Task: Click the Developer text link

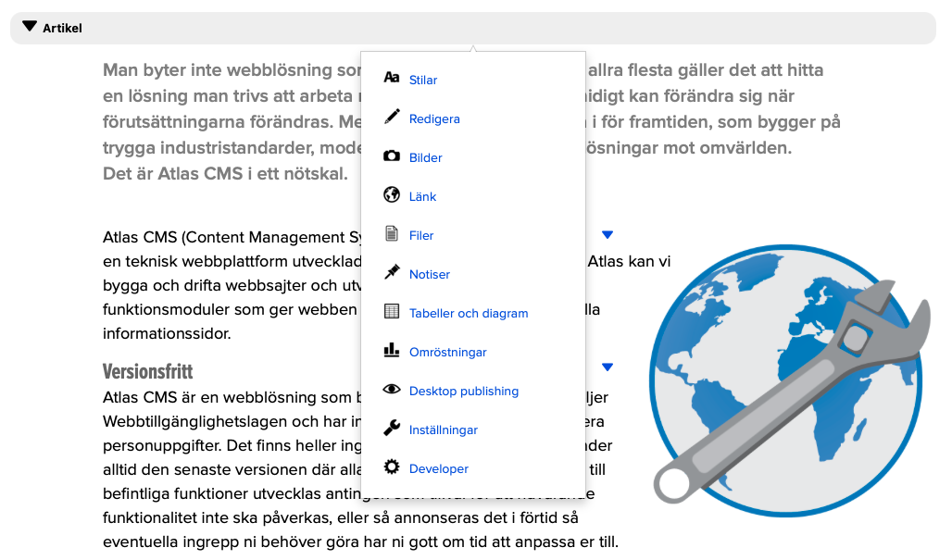Action: (x=439, y=469)
